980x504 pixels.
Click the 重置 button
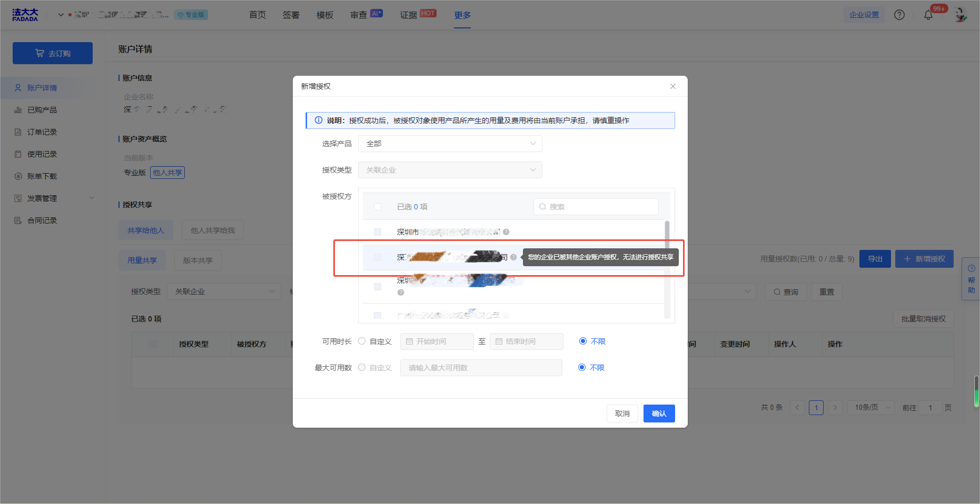pos(827,292)
